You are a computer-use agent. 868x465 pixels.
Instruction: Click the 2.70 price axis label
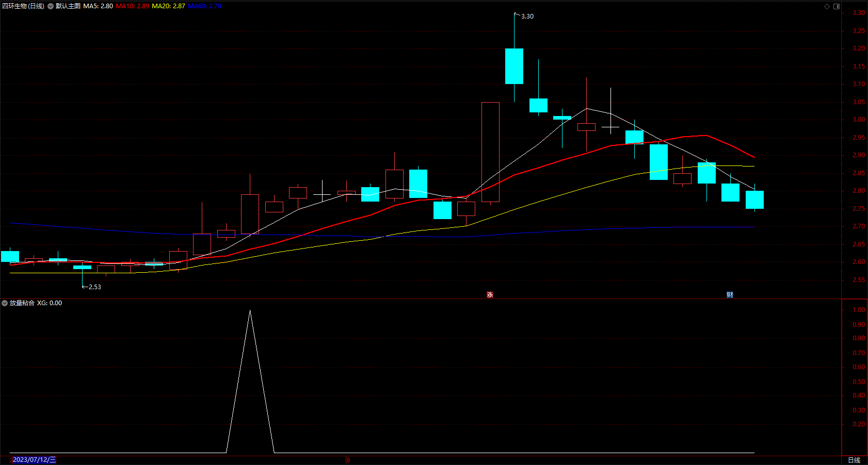pos(859,226)
